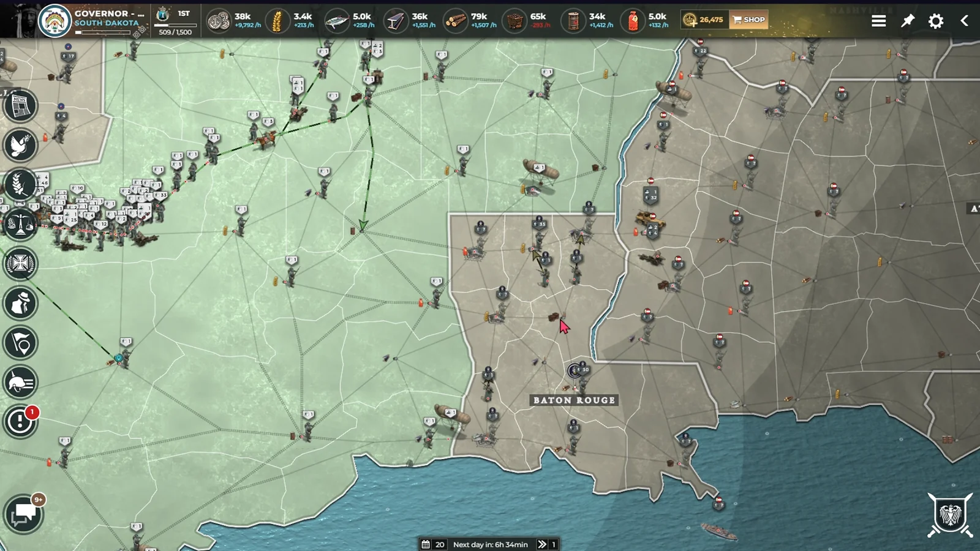Click the SOUTH DAKOTA country name
The height and width of the screenshot is (551, 980).
[x=107, y=23]
